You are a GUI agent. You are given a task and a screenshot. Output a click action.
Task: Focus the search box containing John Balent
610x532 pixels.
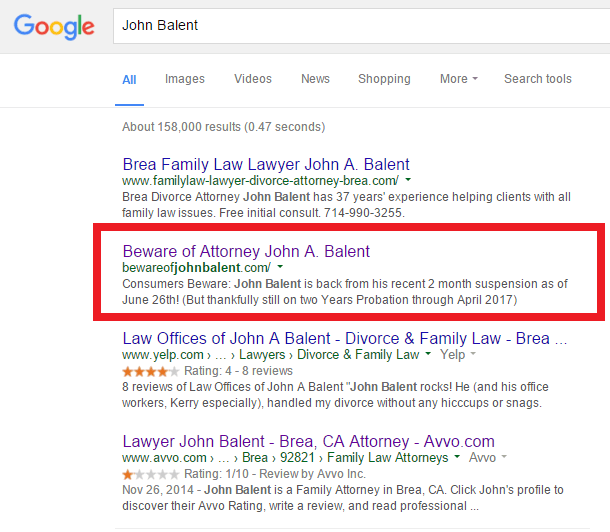point(361,26)
